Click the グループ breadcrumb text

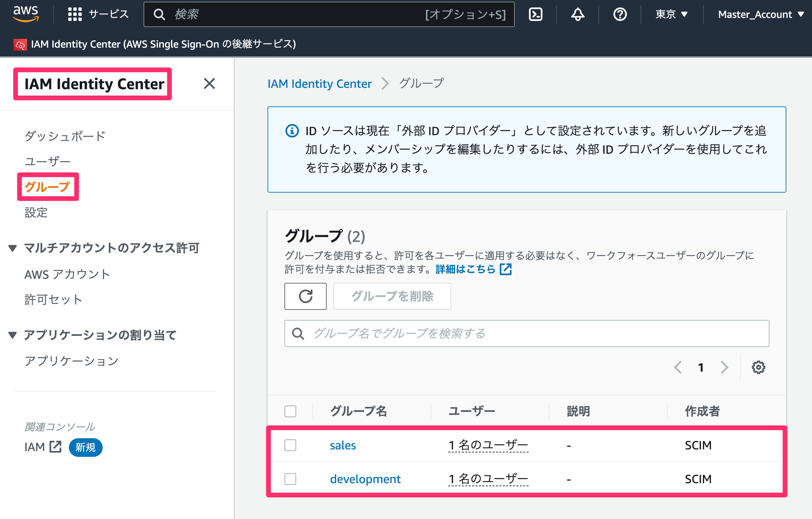(x=421, y=83)
